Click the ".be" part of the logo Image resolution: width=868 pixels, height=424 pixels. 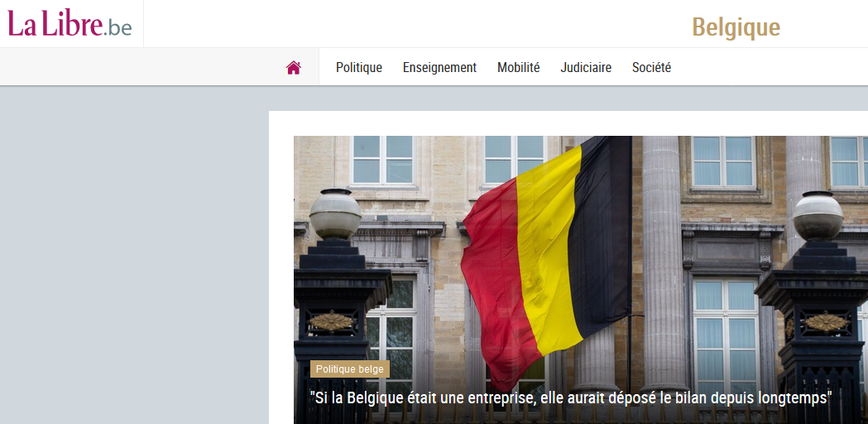[x=117, y=27]
